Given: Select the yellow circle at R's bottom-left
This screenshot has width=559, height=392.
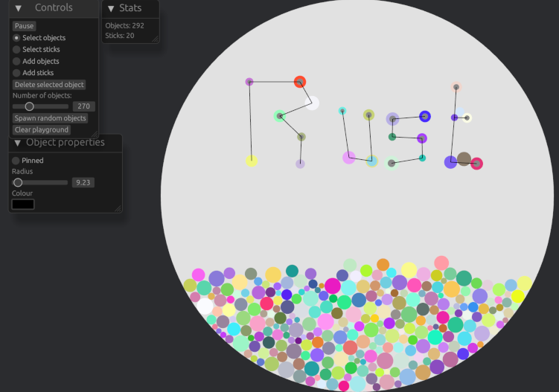Looking at the screenshot, I should click(252, 161).
